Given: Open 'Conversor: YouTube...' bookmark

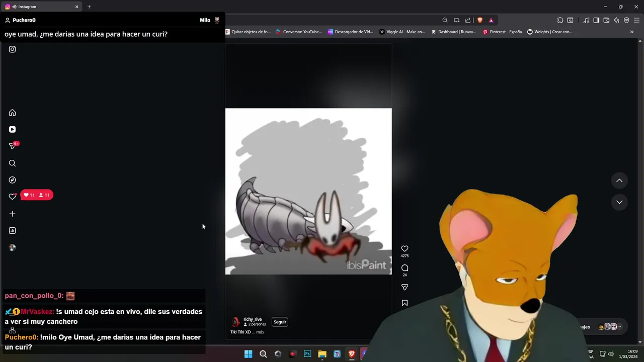Looking at the screenshot, I should (x=299, y=32).
